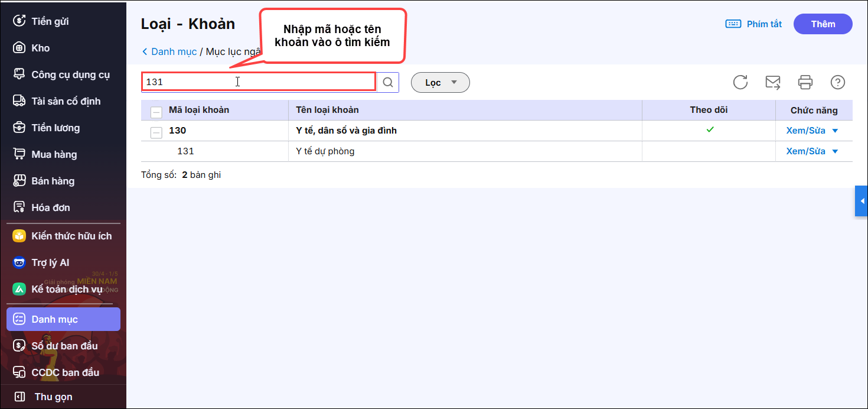Refresh the list with reload icon
868x409 pixels.
pos(740,82)
